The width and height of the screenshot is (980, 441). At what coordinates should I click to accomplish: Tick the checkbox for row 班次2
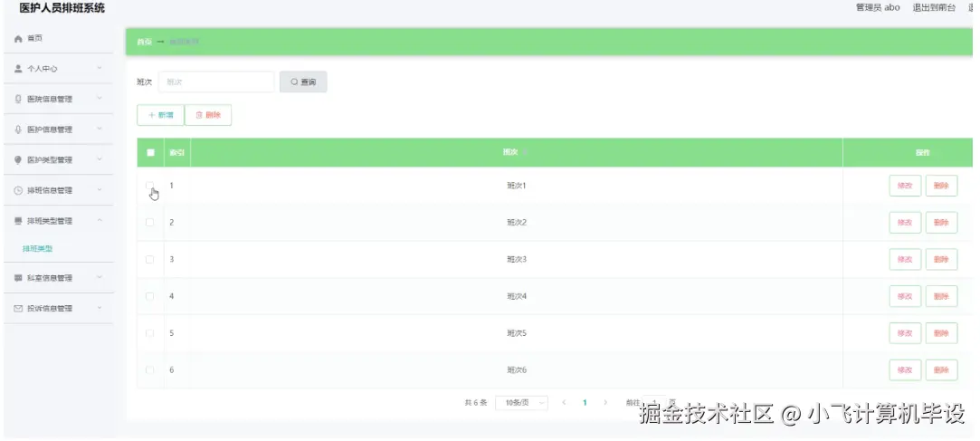click(x=150, y=222)
